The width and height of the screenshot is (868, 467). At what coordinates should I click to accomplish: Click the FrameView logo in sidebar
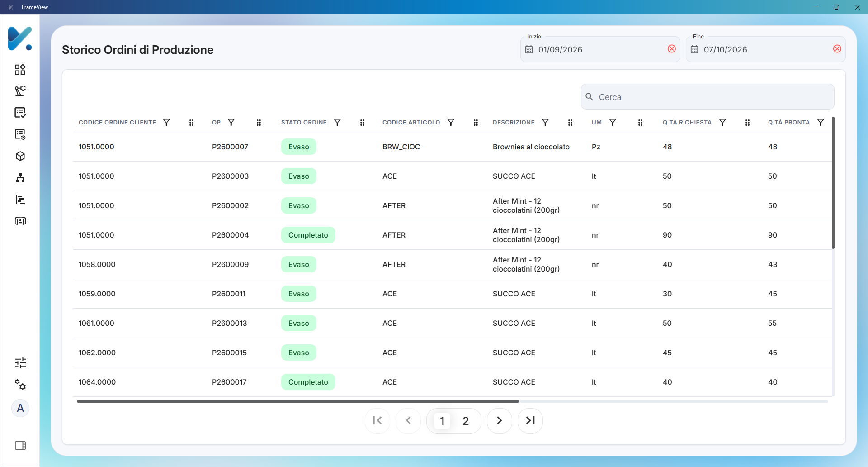pos(20,38)
